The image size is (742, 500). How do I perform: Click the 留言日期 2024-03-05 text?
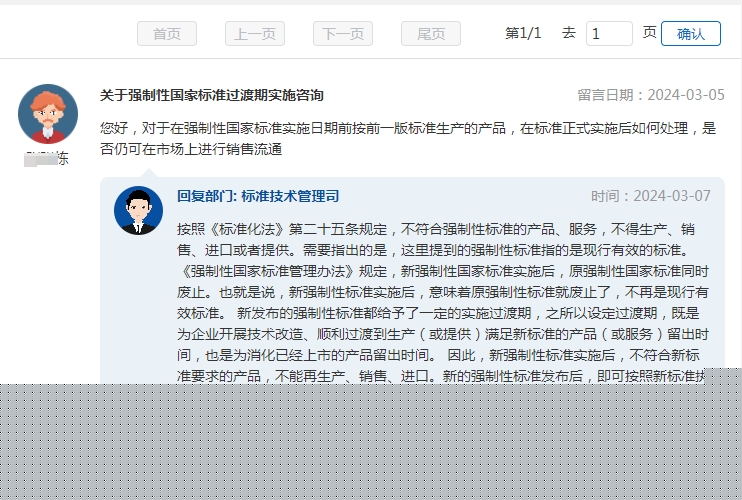[x=650, y=95]
